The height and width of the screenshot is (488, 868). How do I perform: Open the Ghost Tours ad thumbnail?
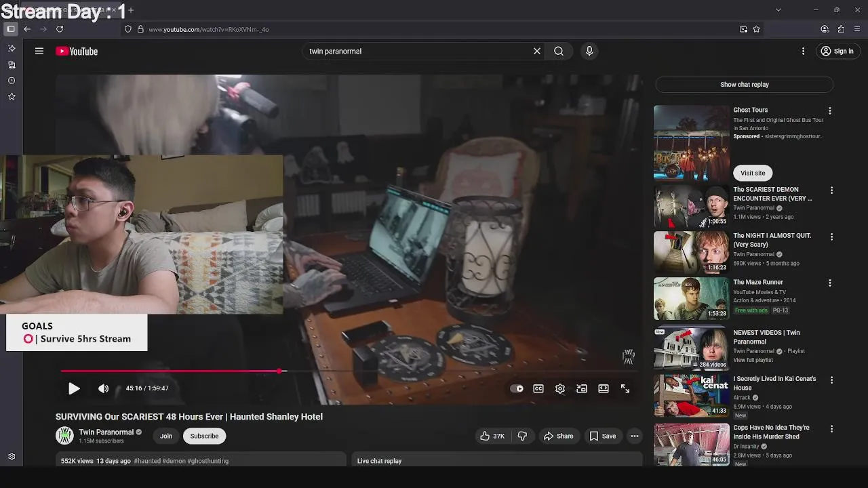pos(692,142)
